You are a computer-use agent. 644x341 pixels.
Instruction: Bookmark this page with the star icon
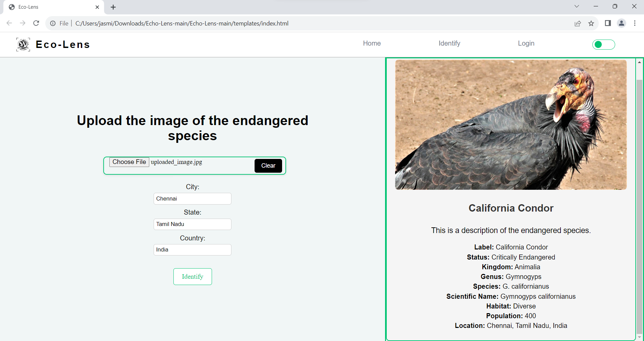click(591, 23)
